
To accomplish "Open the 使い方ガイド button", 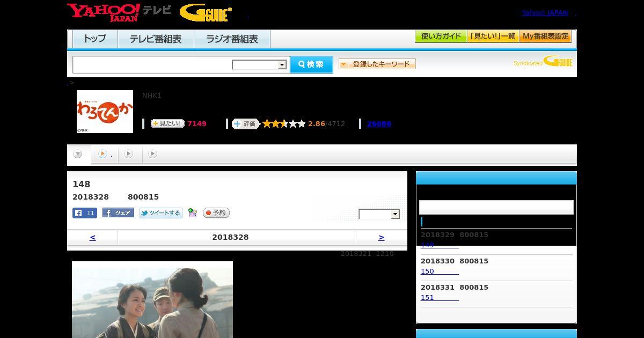I will click(x=441, y=36).
